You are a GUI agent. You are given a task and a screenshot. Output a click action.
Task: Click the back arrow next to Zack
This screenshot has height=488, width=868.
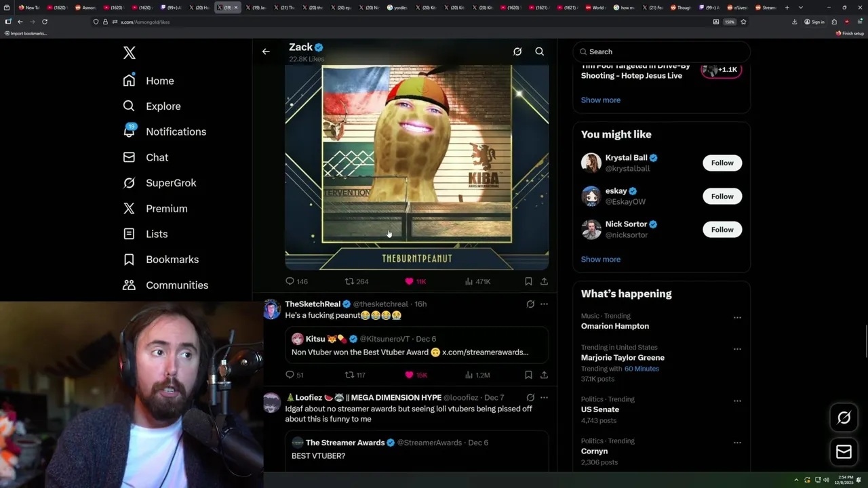(x=266, y=52)
